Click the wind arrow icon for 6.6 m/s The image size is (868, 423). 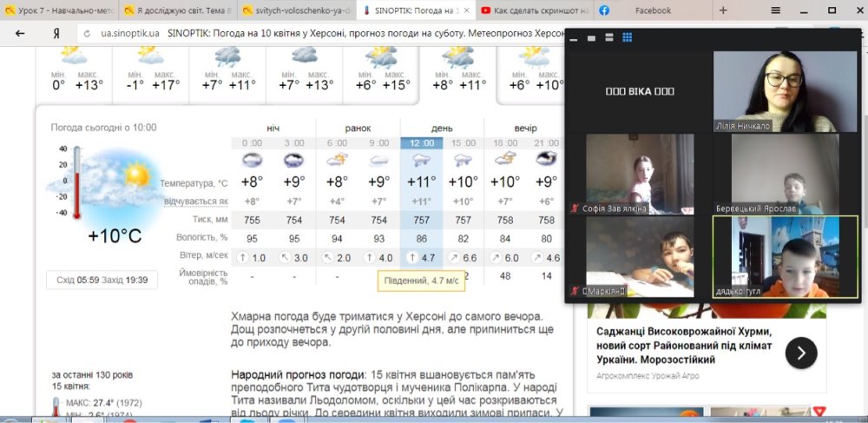coord(453,258)
